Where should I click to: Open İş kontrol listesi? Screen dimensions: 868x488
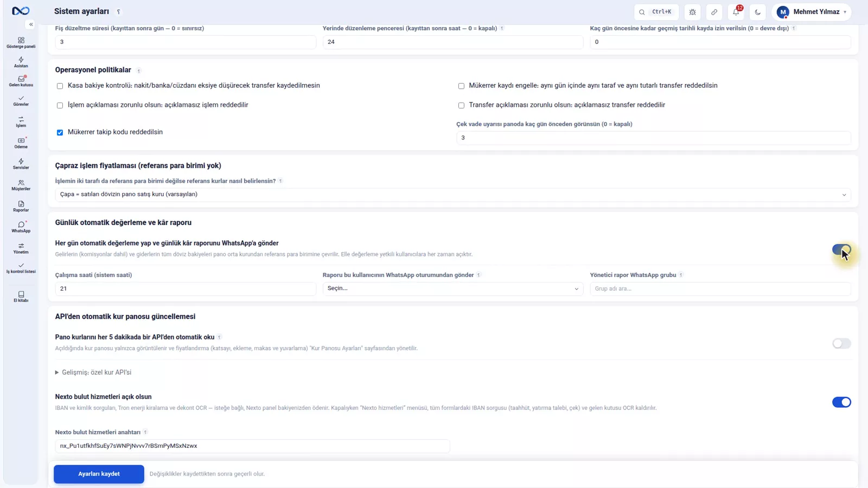[21, 268]
